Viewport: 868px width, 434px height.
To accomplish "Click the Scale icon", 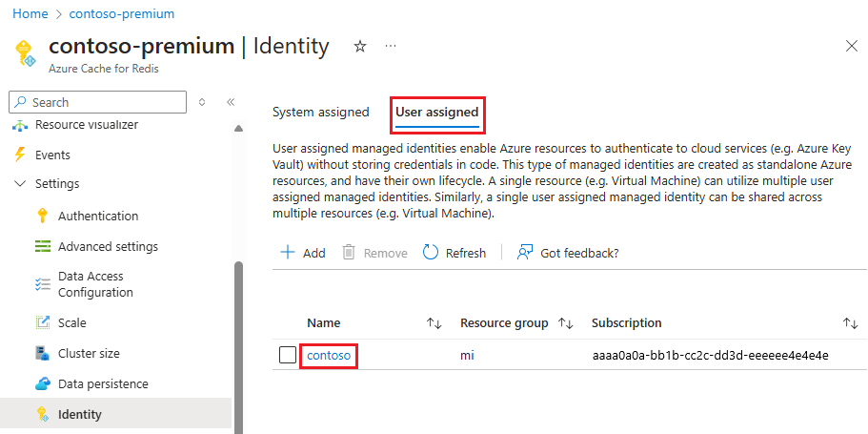I will 43,322.
